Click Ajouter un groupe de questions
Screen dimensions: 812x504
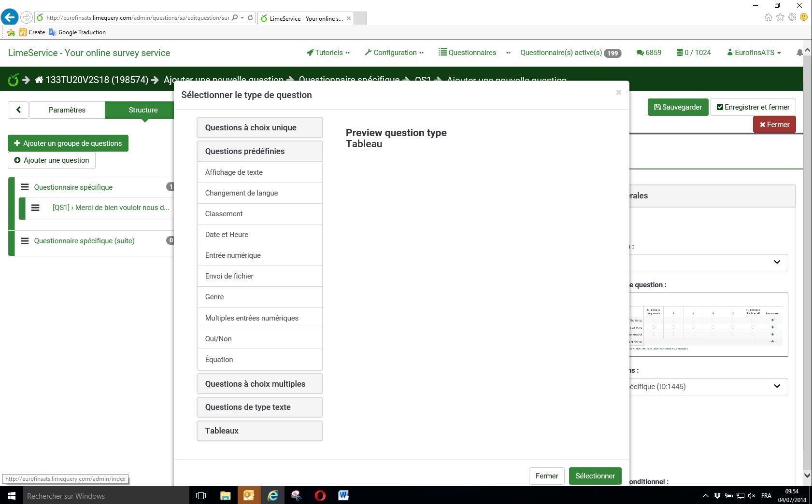click(68, 143)
